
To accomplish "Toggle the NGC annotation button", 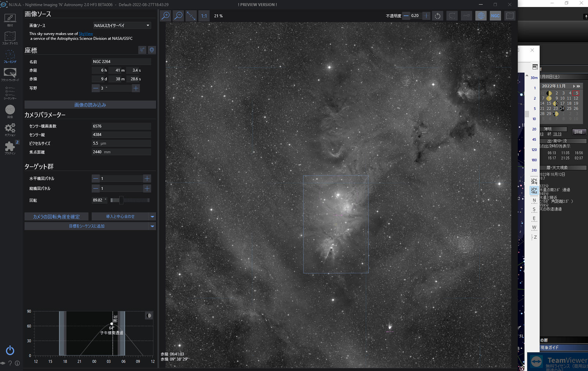I will coord(495,16).
